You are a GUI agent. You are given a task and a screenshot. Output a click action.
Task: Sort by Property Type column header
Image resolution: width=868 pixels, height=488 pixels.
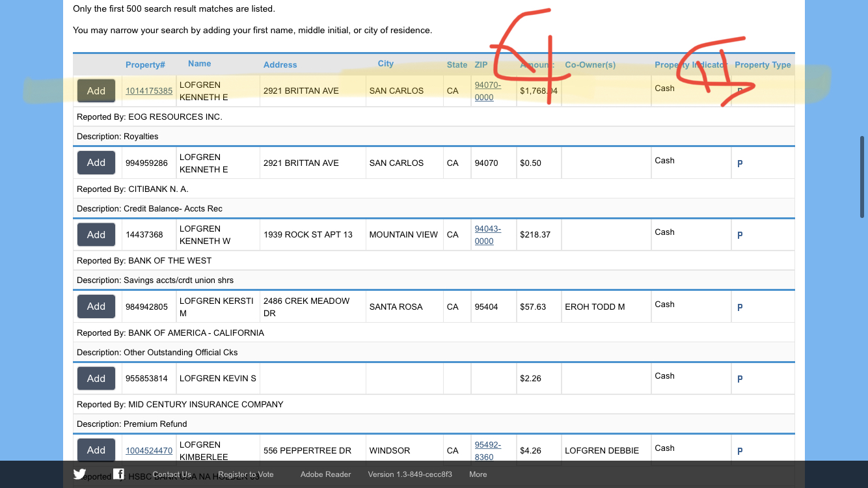(763, 65)
